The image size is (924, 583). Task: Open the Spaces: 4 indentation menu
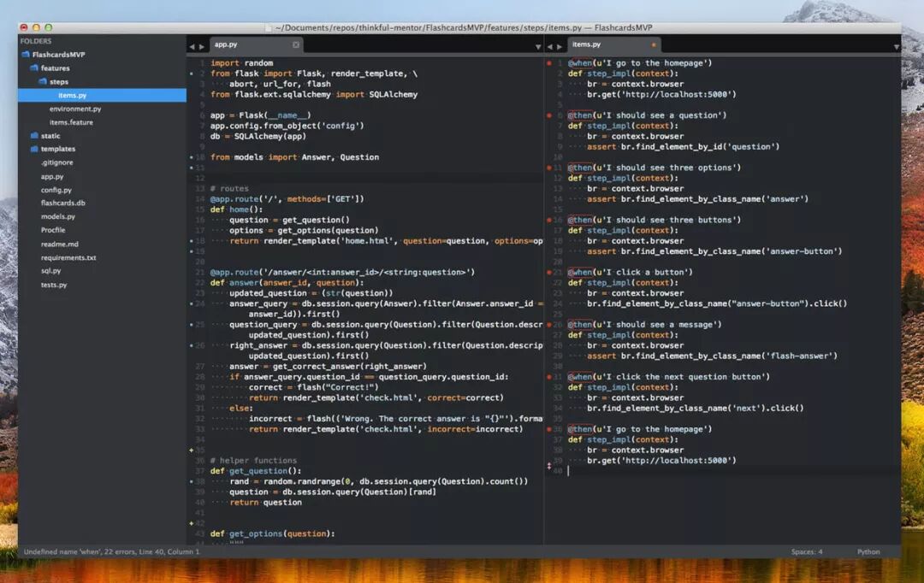(x=807, y=551)
